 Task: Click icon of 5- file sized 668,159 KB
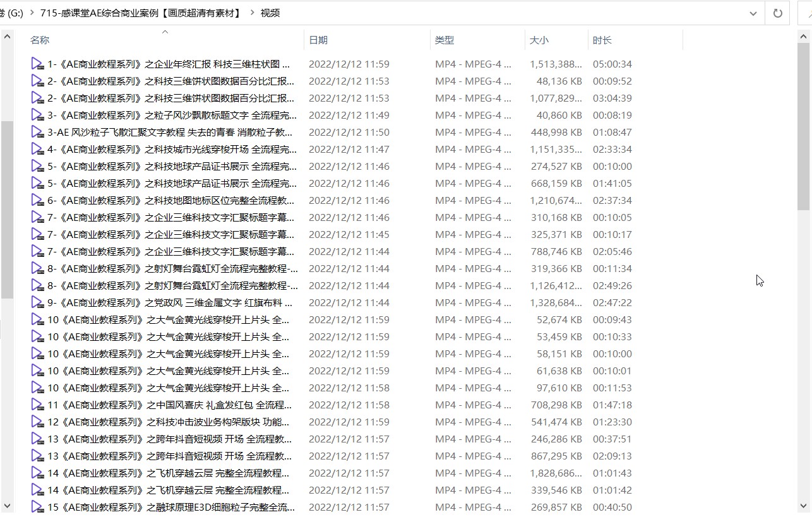click(x=37, y=183)
